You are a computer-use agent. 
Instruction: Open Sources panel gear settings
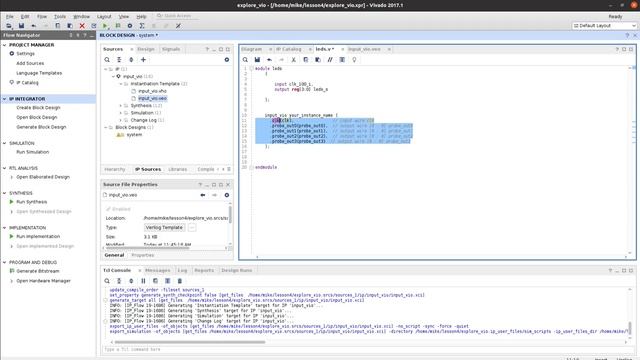(x=227, y=60)
